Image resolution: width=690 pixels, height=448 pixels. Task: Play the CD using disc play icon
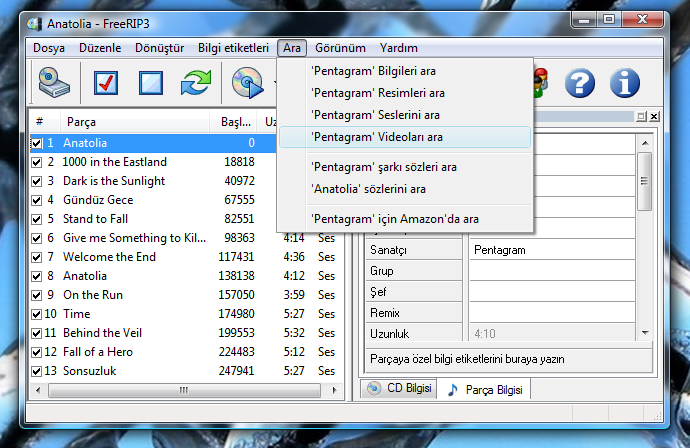tap(247, 83)
